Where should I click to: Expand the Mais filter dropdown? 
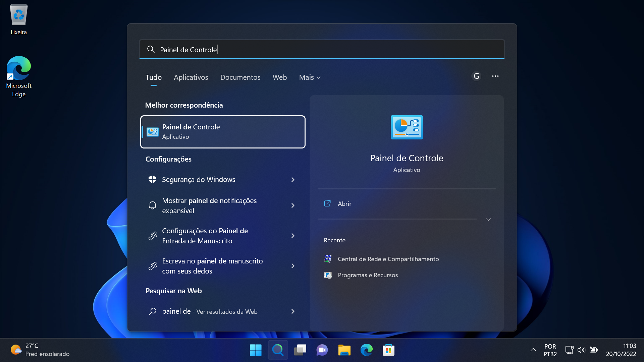[x=310, y=77]
